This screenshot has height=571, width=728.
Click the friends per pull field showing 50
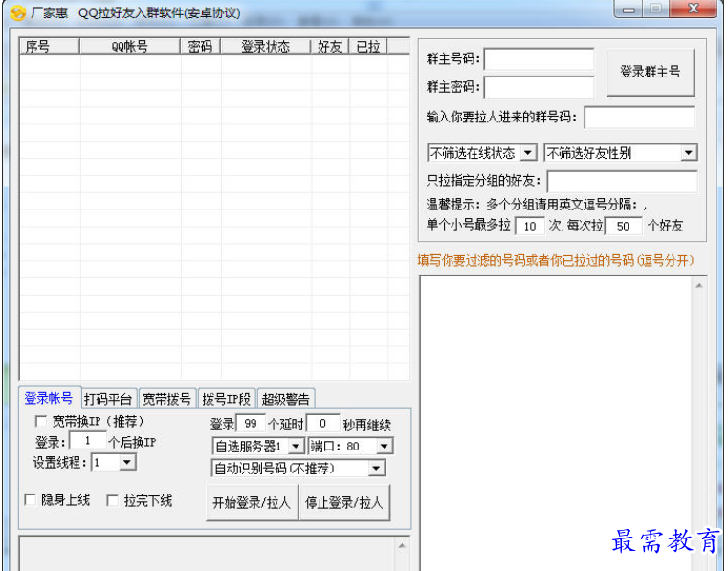[x=624, y=226]
